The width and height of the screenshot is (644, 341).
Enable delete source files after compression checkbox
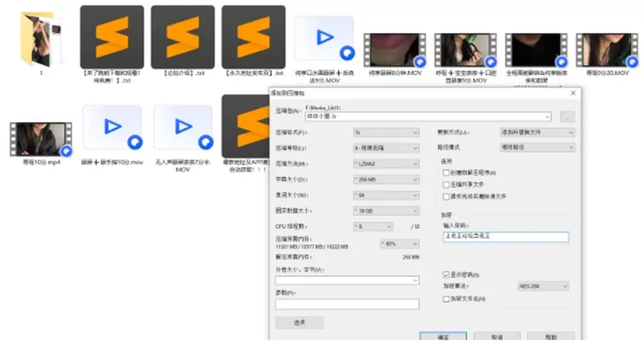tap(446, 196)
